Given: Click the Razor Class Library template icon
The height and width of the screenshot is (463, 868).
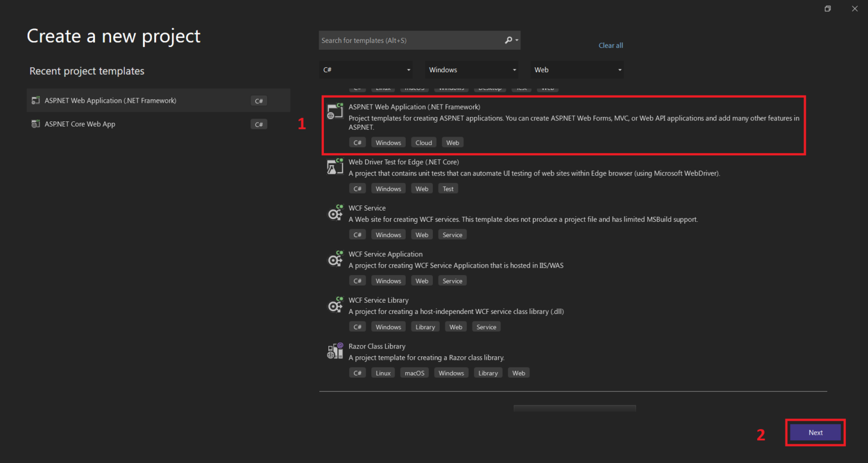Looking at the screenshot, I should [335, 350].
